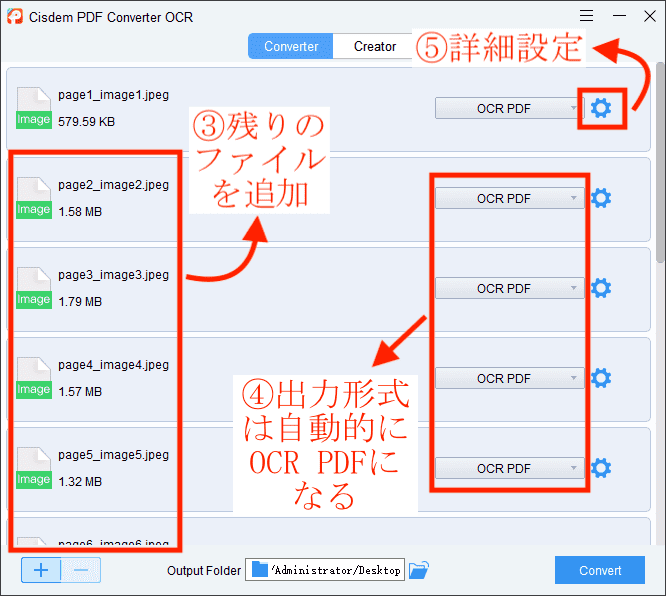This screenshot has width=666, height=596.
Task: Click the page3_image3.jpeg image file icon
Action: [x=34, y=288]
